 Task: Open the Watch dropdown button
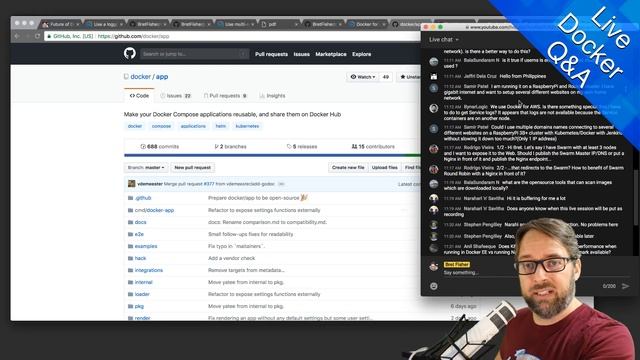tap(363, 77)
